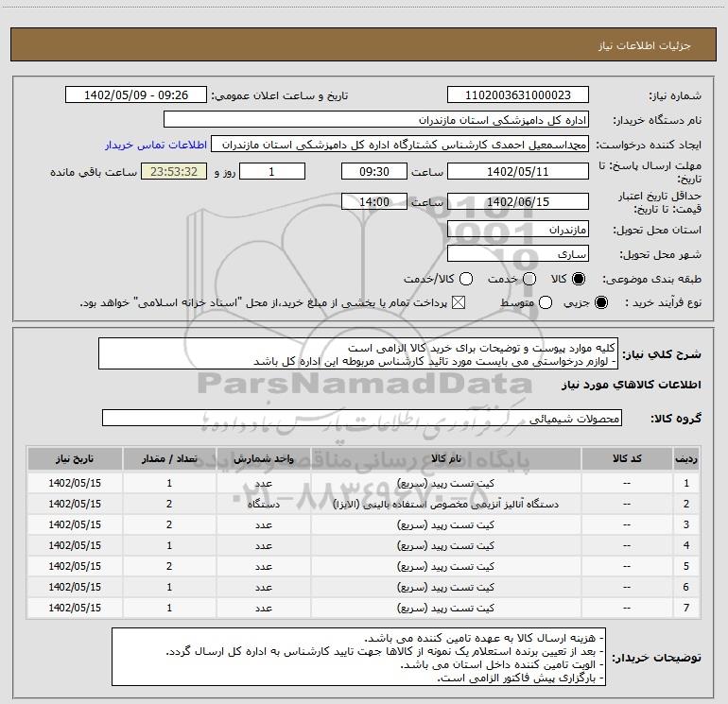Click product name in row 7
The width and height of the screenshot is (728, 704).
(x=445, y=608)
